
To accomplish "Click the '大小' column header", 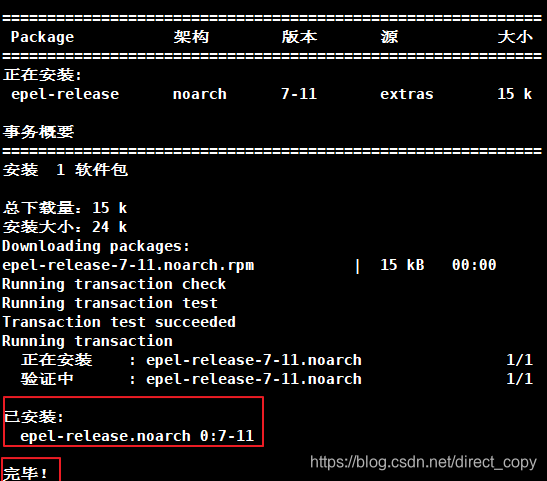I will (x=515, y=37).
